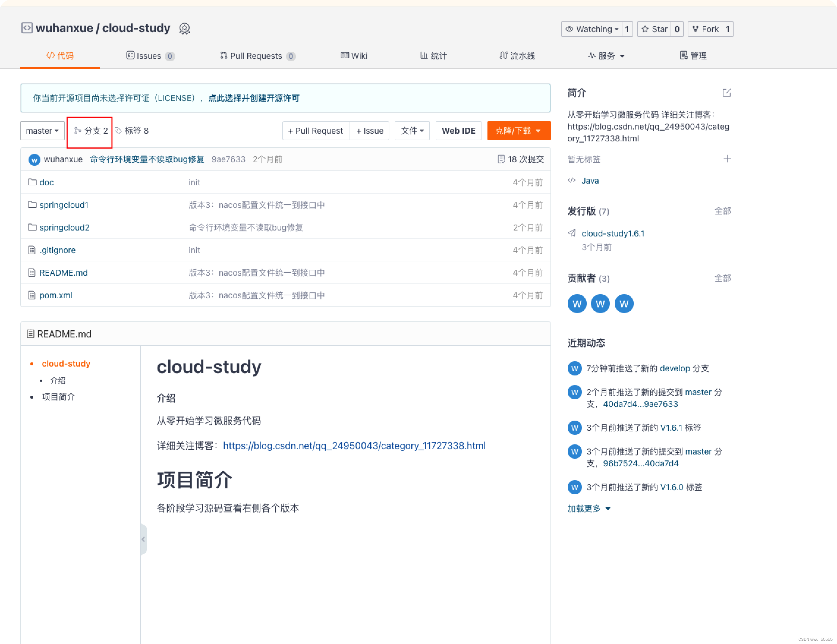Select the Java language icon

point(572,180)
